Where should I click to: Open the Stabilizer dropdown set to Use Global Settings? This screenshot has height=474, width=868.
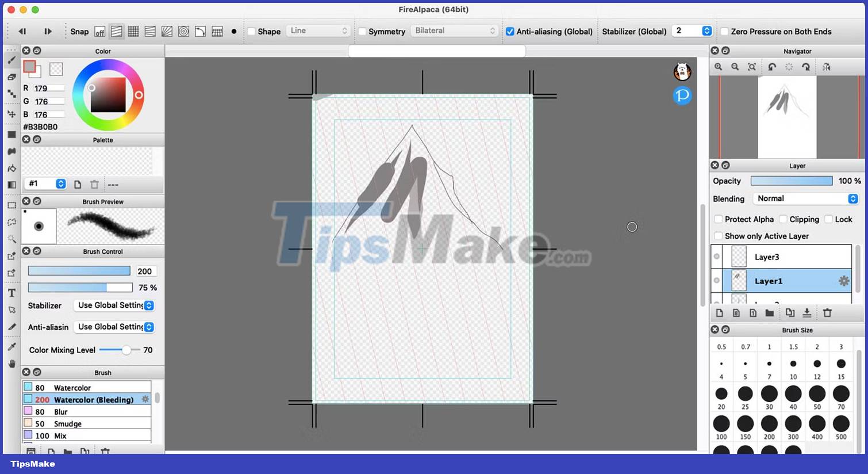coord(113,305)
